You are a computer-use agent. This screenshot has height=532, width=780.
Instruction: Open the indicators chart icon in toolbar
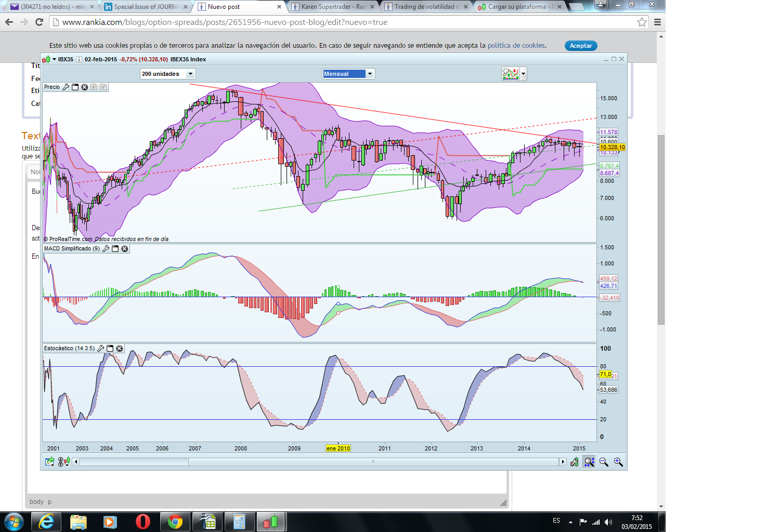tap(511, 74)
